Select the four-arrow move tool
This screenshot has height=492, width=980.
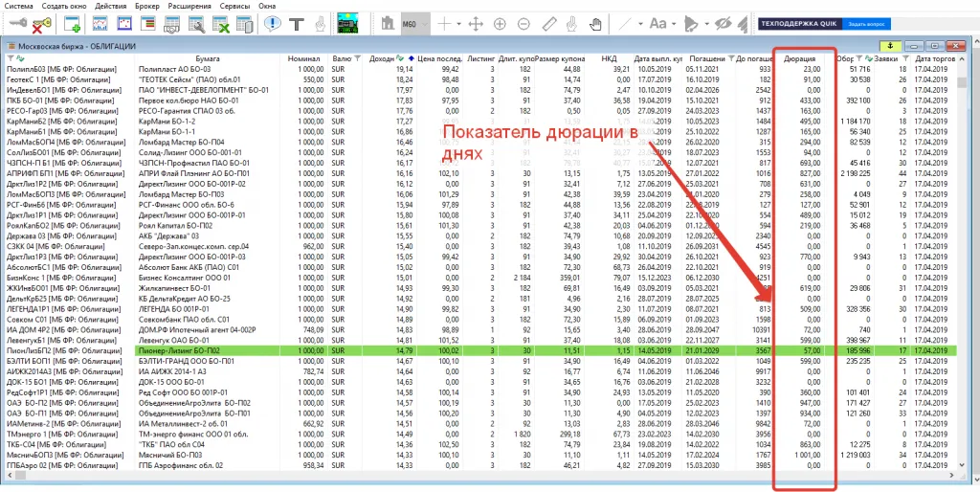click(476, 24)
